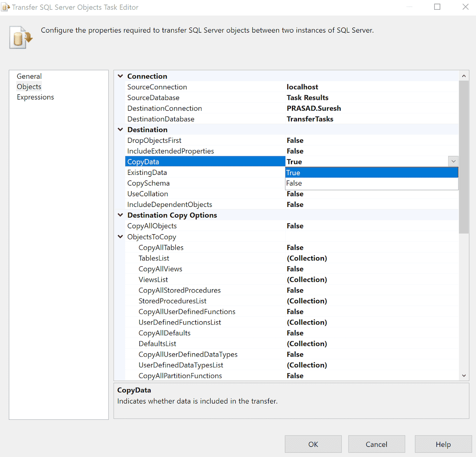This screenshot has height=457, width=476.
Task: Collapse the Destination Copy Options section
Action: click(120, 215)
